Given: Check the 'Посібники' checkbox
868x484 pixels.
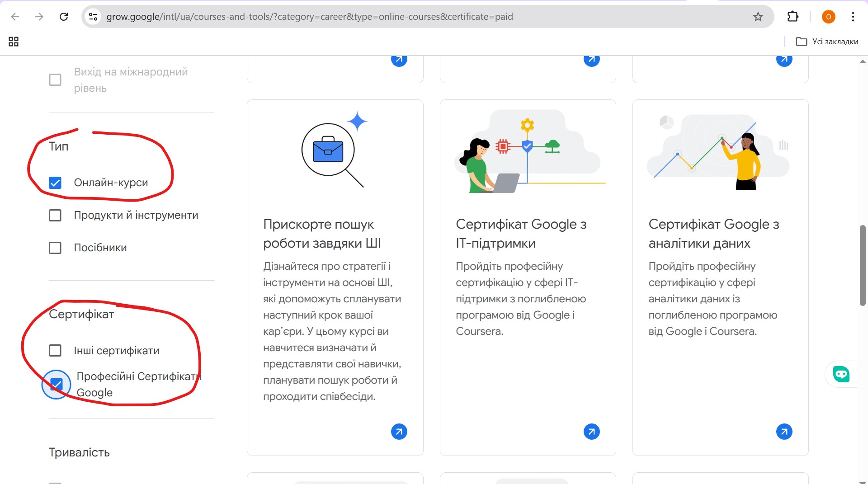Looking at the screenshot, I should coord(55,248).
